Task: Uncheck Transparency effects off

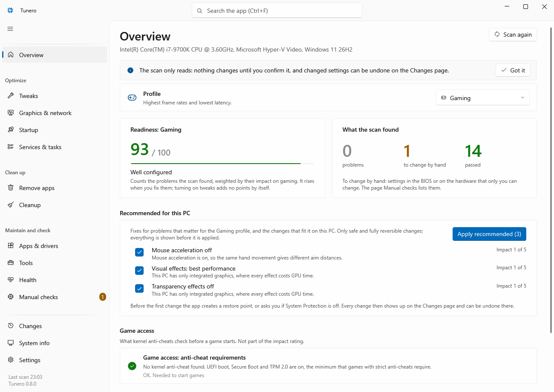Action: (139, 288)
